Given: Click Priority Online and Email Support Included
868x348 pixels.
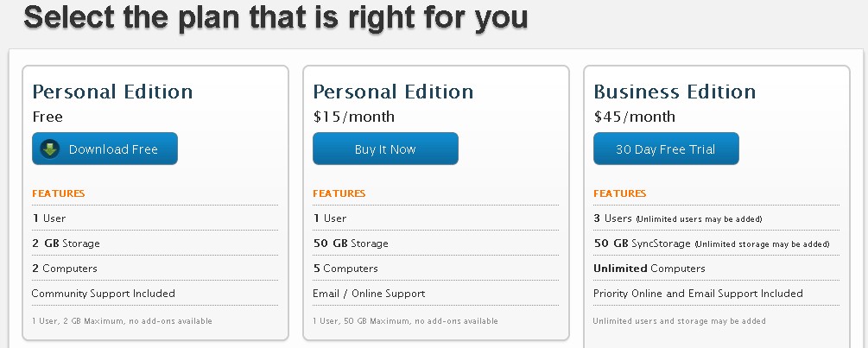Looking at the screenshot, I should click(x=698, y=294).
